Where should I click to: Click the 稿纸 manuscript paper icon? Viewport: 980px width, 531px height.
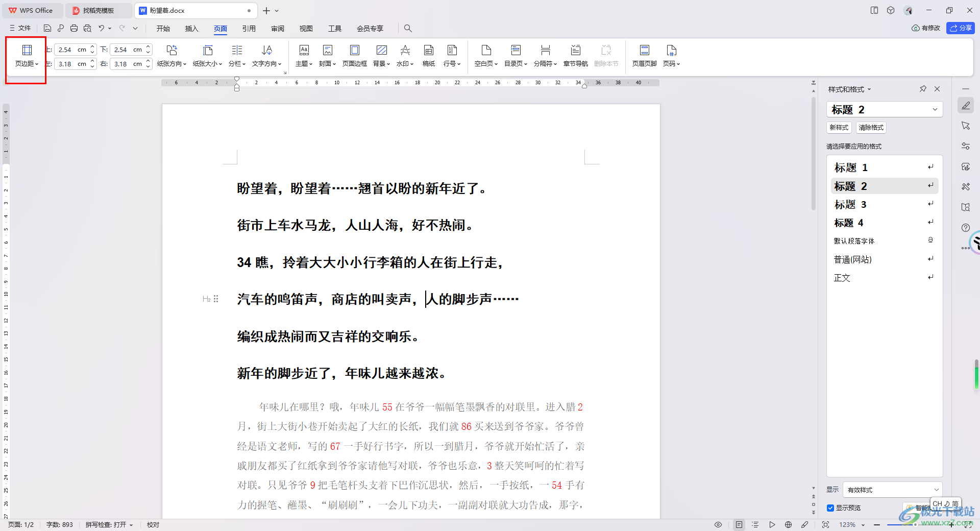click(x=429, y=56)
